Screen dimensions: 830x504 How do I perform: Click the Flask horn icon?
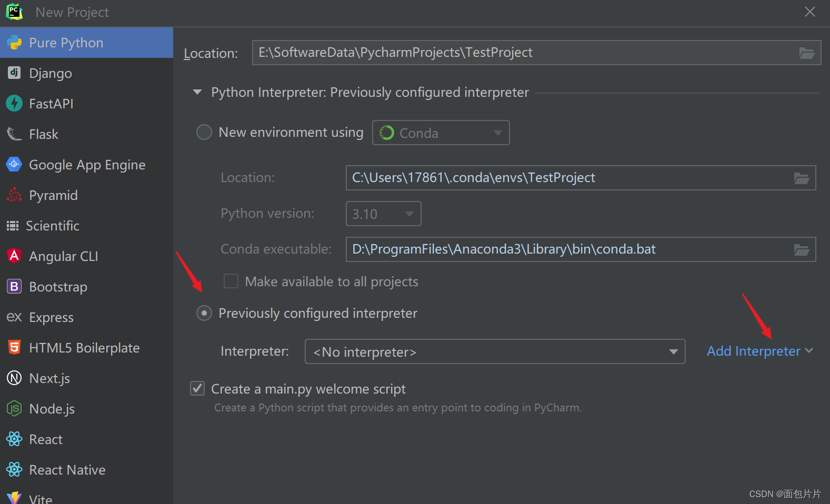coord(14,134)
